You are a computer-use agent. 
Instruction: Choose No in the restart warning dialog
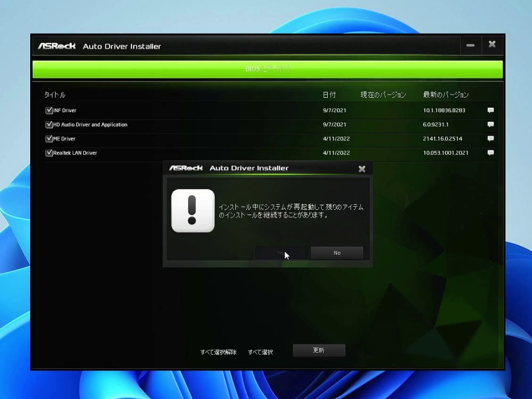337,253
